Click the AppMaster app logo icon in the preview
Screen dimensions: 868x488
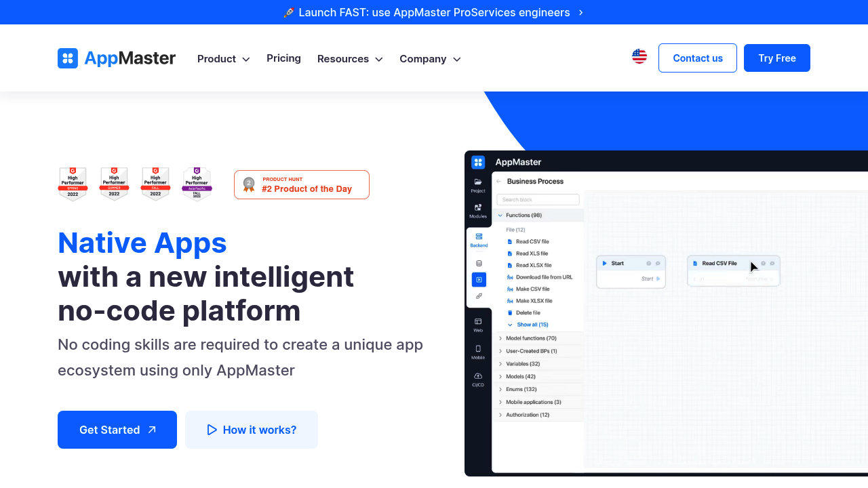[x=478, y=162]
